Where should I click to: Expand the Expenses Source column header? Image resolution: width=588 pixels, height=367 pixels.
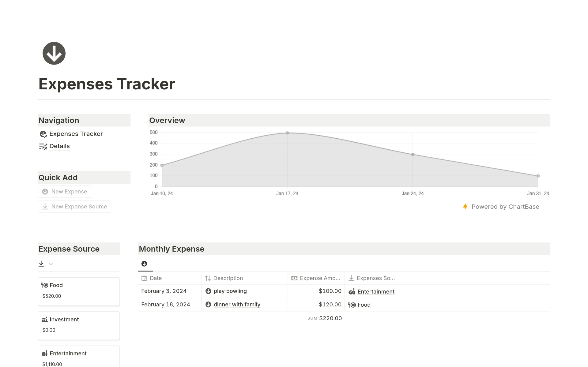click(x=374, y=278)
